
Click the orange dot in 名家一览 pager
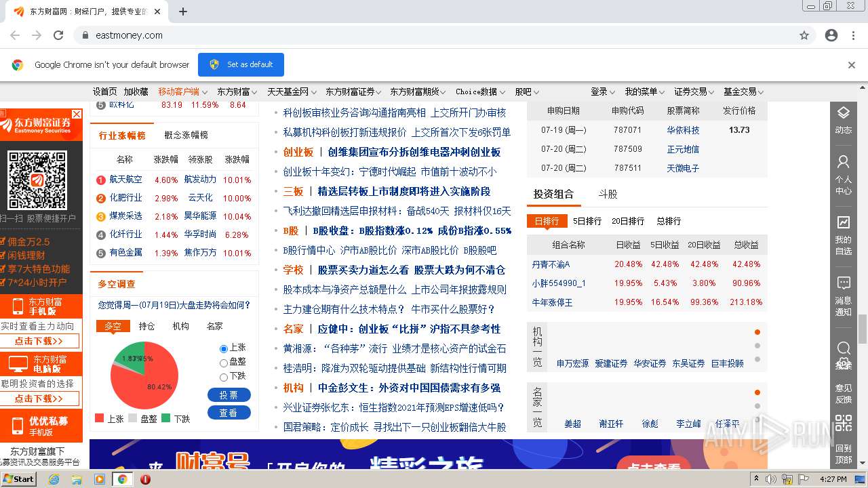pyautogui.click(x=757, y=392)
